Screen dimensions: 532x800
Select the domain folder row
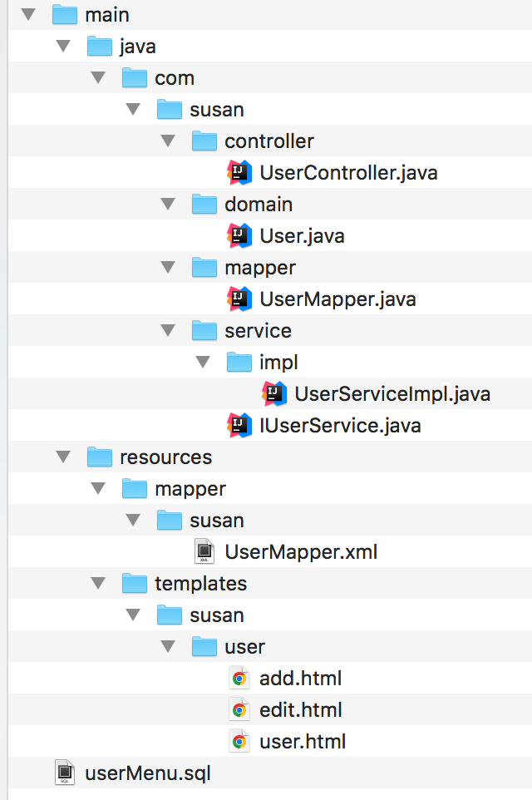[x=258, y=205]
